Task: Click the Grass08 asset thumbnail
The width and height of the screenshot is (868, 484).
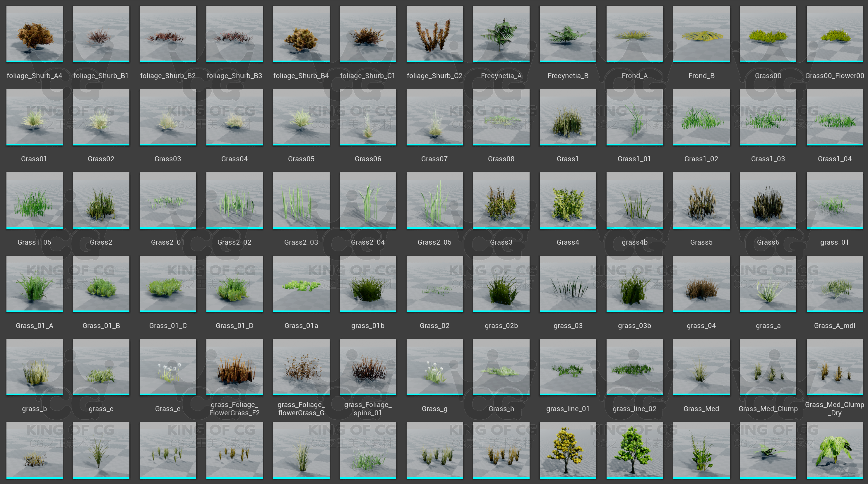Action: 501,117
